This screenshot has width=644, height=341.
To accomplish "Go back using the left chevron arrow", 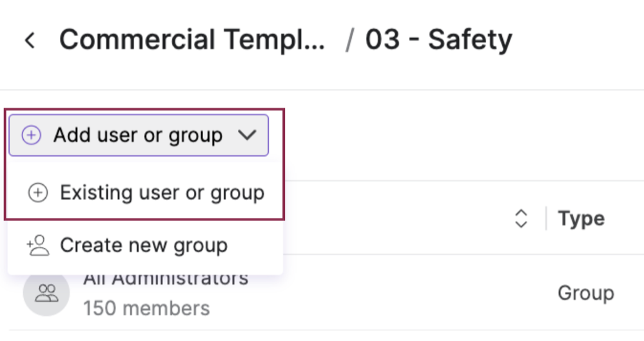I will tap(30, 41).
